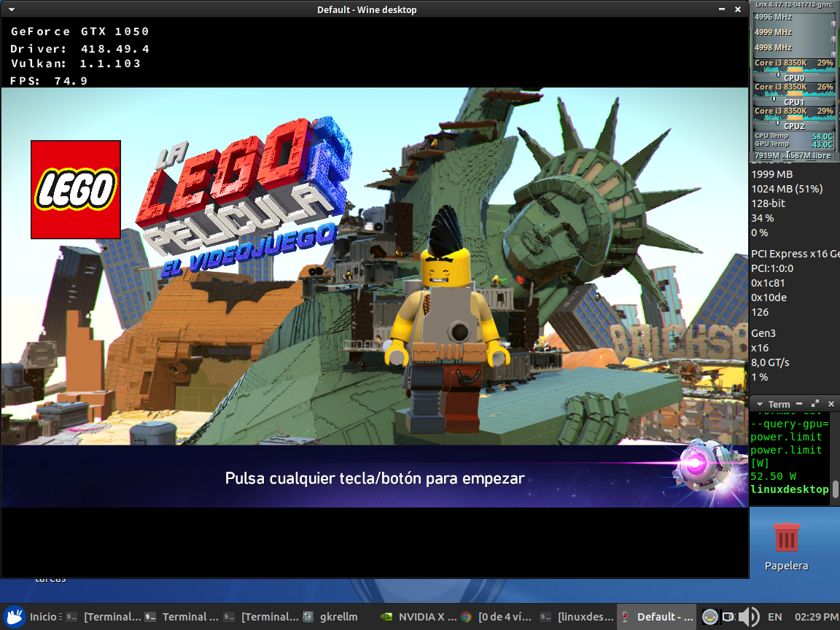Click the 'GeForce GTX 1050' overlay text

(79, 31)
